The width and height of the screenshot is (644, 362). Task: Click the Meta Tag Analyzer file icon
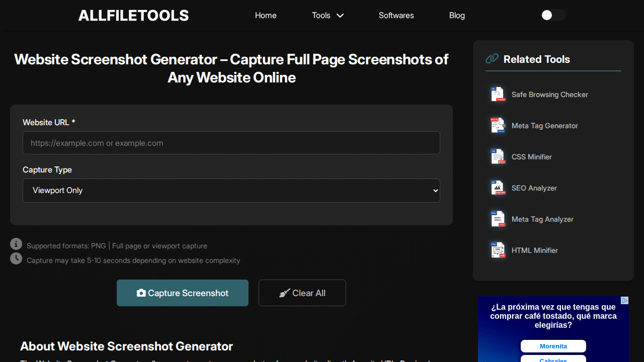(498, 219)
